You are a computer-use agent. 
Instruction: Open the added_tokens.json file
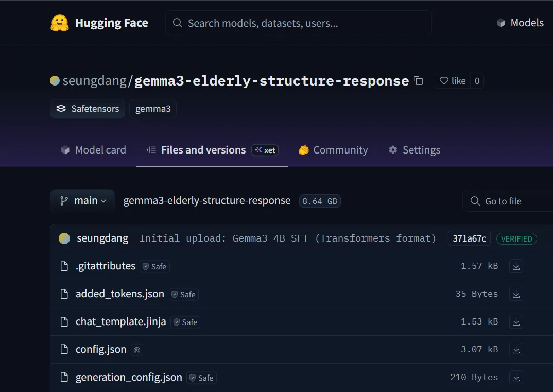pyautogui.click(x=120, y=294)
